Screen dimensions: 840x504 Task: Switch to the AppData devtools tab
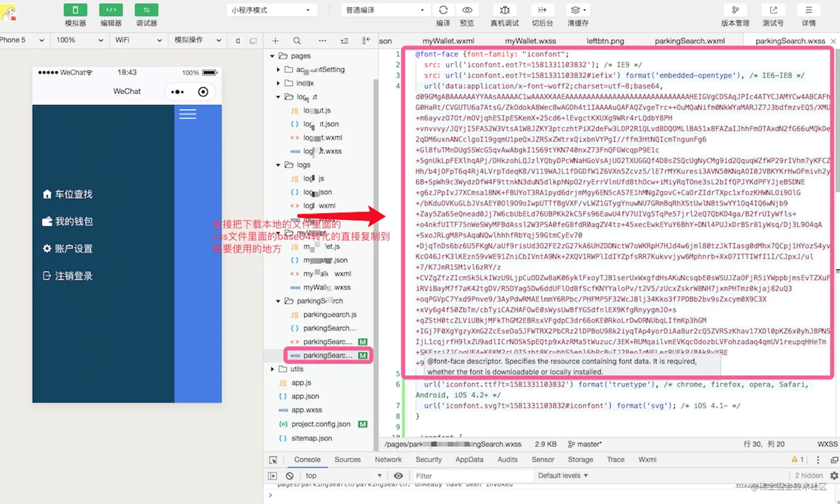tap(469, 460)
